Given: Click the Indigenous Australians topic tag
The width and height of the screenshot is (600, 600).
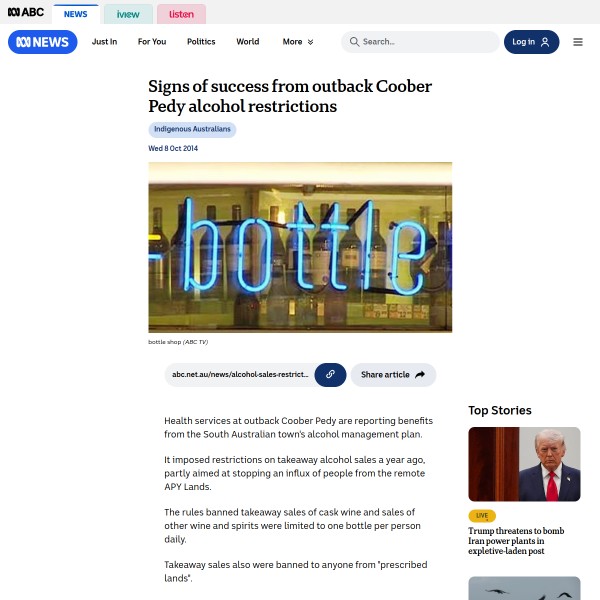Looking at the screenshot, I should click(192, 129).
